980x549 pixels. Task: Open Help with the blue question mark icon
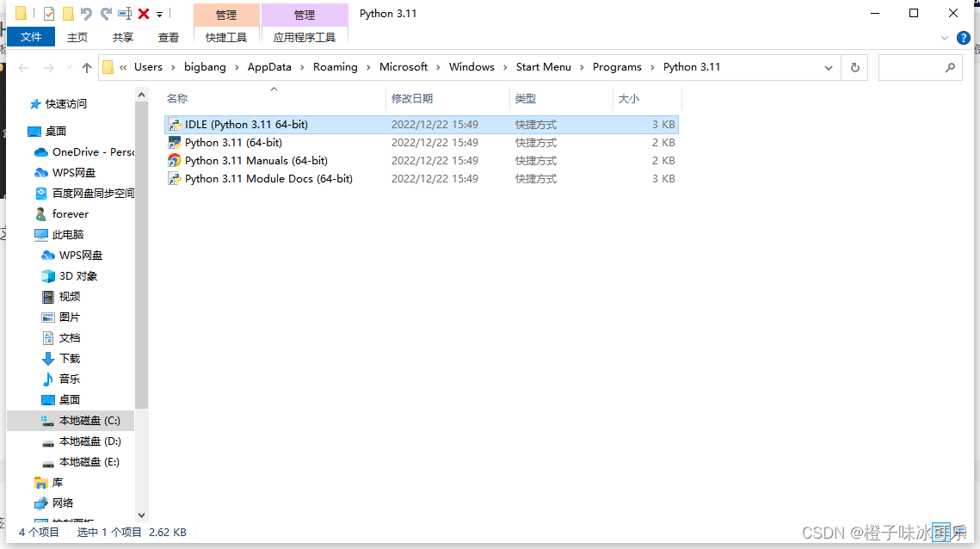coord(963,38)
